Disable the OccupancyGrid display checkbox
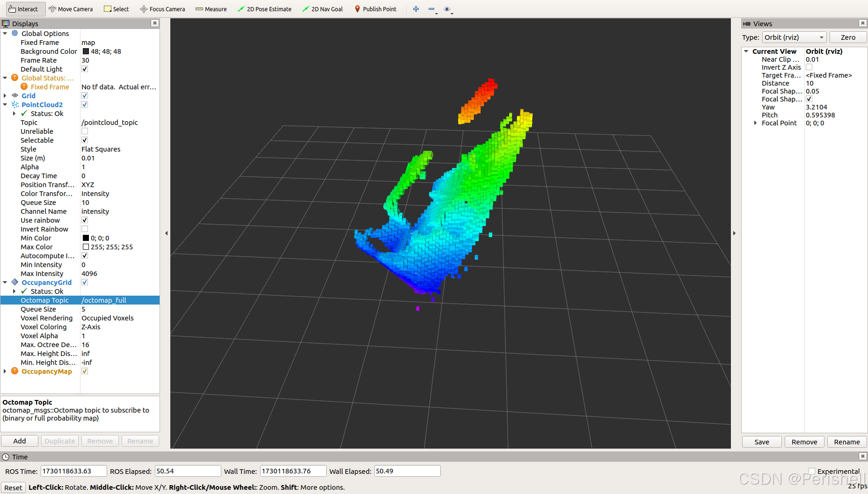Viewport: 868px width, 494px height. coord(85,282)
